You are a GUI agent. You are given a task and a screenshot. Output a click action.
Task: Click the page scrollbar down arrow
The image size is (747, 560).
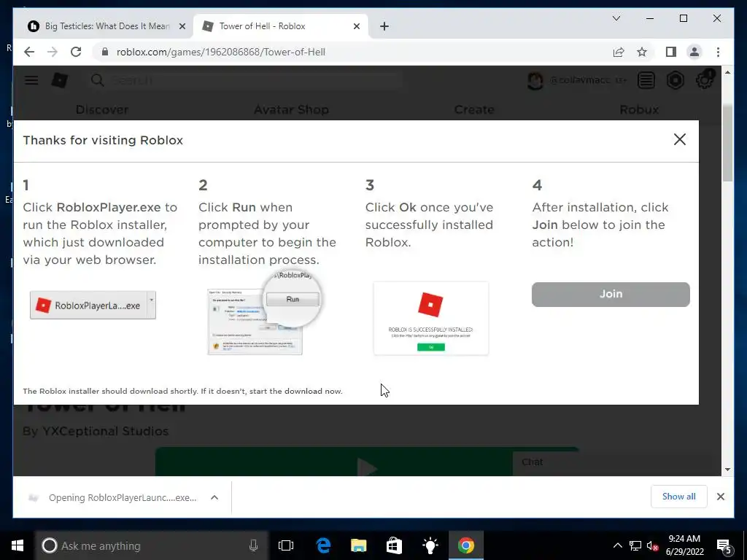727,470
